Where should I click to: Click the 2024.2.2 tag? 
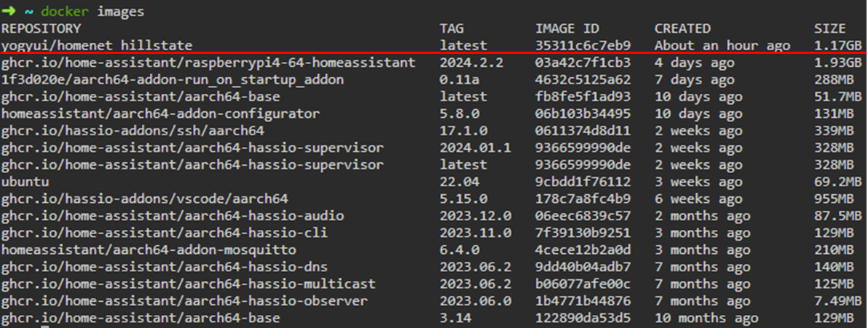click(x=472, y=63)
